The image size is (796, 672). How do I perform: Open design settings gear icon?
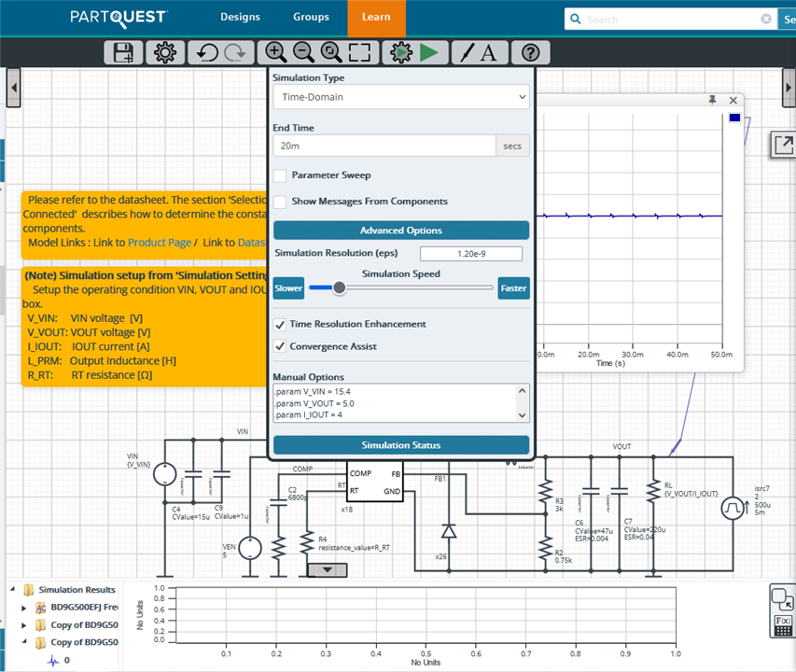point(165,53)
